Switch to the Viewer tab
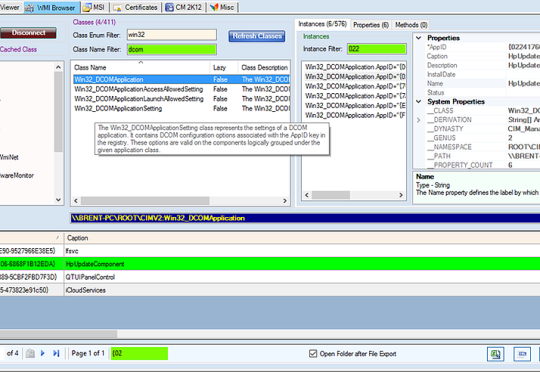 10,7
